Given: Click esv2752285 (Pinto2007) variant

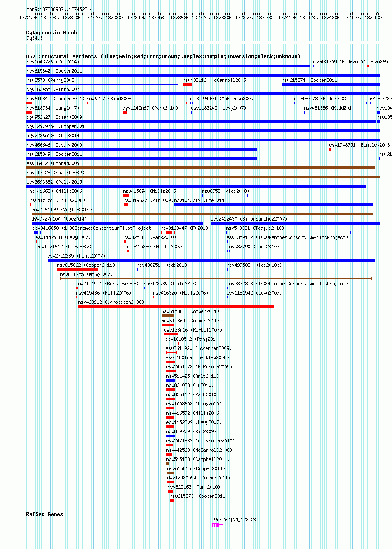Looking at the screenshot, I should [x=77, y=256].
